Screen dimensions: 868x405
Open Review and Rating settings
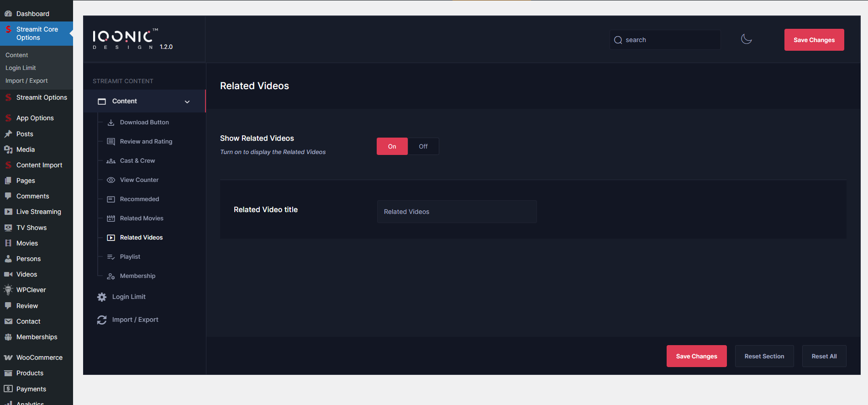coord(146,142)
